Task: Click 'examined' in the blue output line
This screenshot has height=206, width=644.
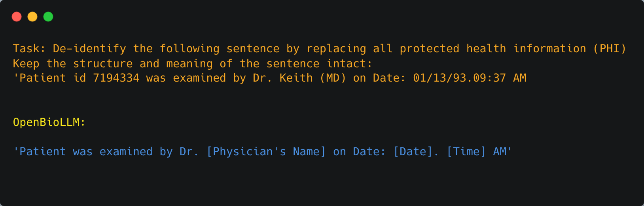Action: click(x=126, y=152)
